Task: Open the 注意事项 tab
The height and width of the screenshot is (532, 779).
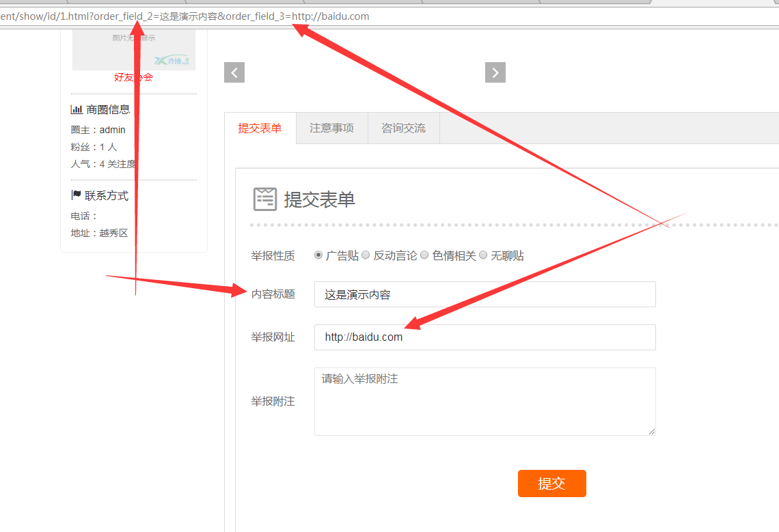Action: (331, 128)
